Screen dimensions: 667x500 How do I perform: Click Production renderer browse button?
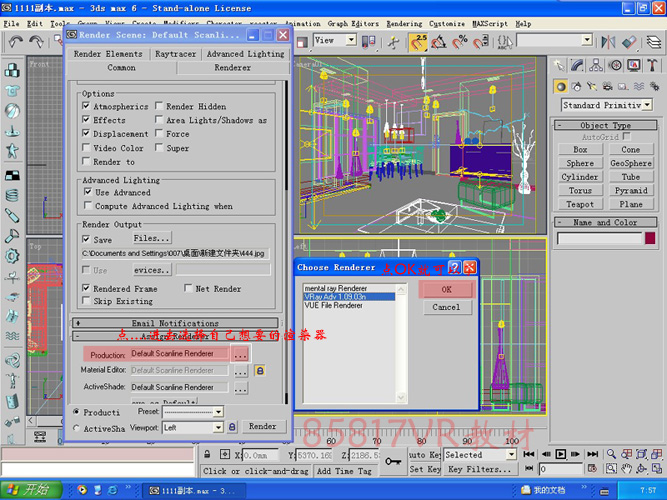point(240,354)
